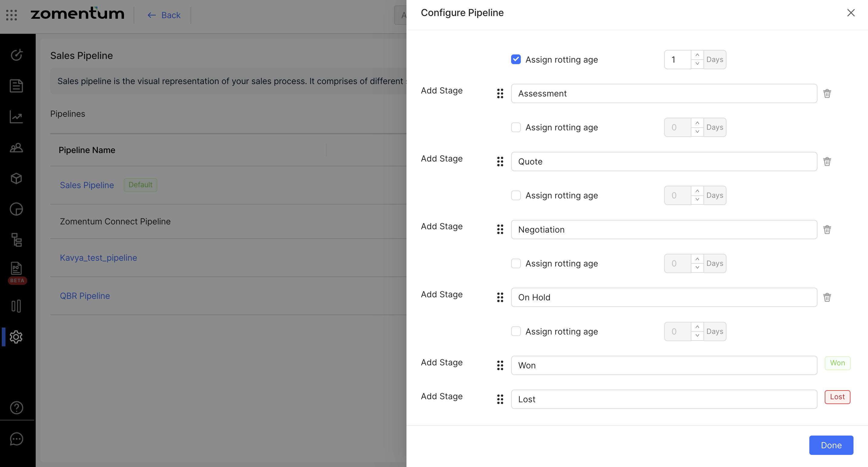Screen dimensions: 868x467
Task: Open the app launcher grid icon
Action: coord(11,15)
